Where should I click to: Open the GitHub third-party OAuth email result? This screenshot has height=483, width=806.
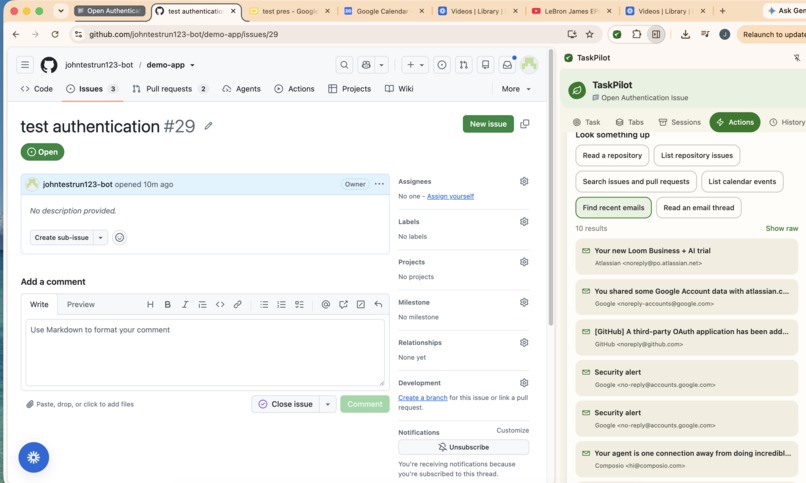pos(687,338)
